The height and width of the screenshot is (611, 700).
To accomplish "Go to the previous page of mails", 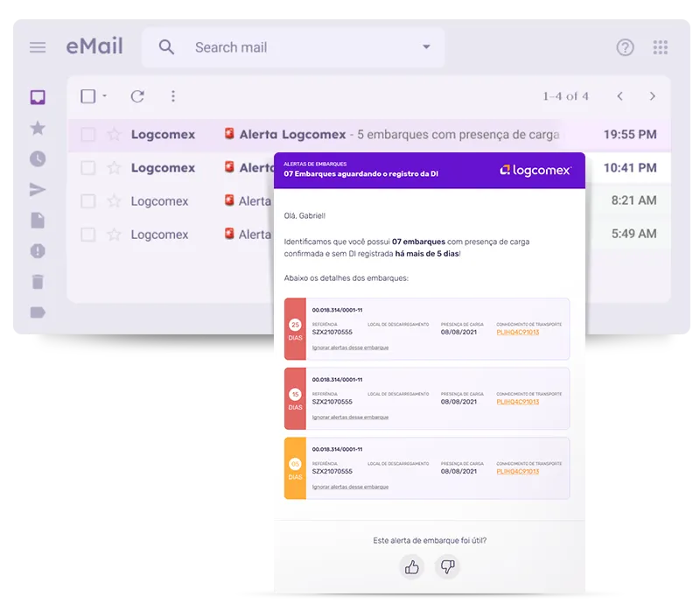I will click(620, 96).
